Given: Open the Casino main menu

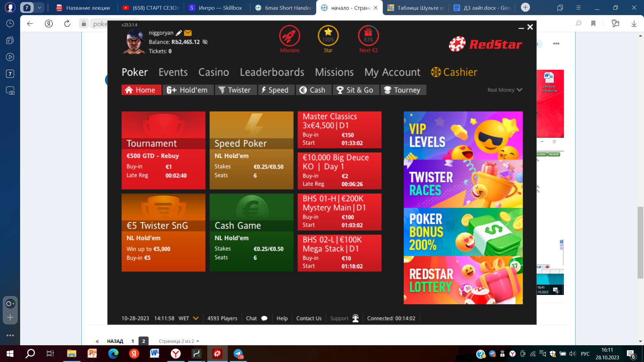Looking at the screenshot, I should point(214,72).
